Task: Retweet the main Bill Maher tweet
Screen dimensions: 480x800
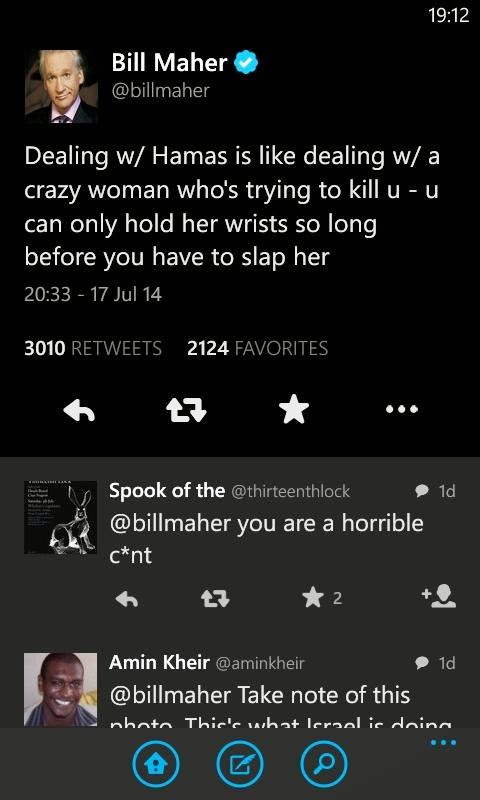Action: [x=186, y=410]
